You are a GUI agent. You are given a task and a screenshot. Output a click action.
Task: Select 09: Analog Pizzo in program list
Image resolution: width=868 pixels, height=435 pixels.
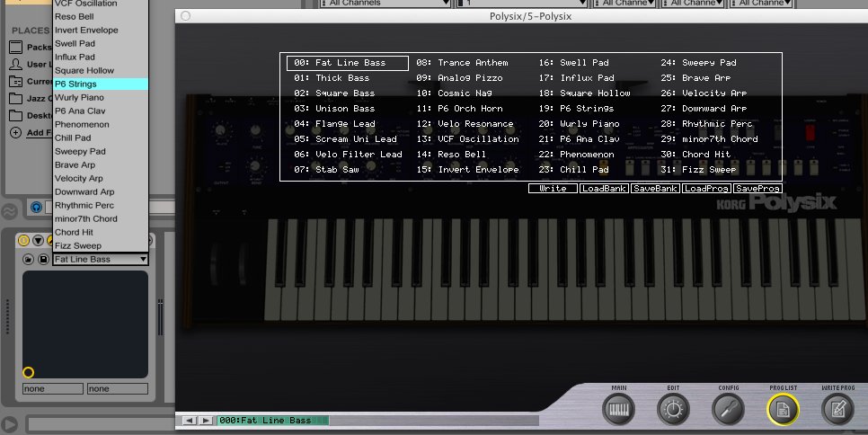[x=459, y=78]
